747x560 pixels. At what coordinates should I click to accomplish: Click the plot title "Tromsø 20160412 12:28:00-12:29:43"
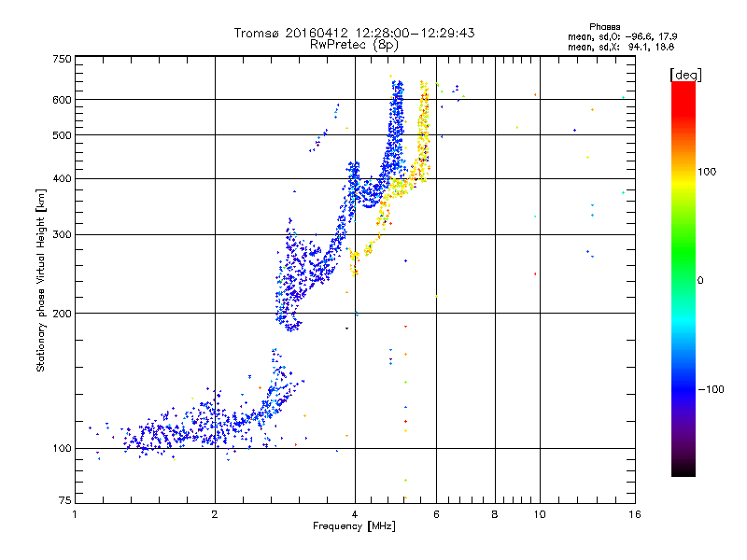click(x=354, y=33)
